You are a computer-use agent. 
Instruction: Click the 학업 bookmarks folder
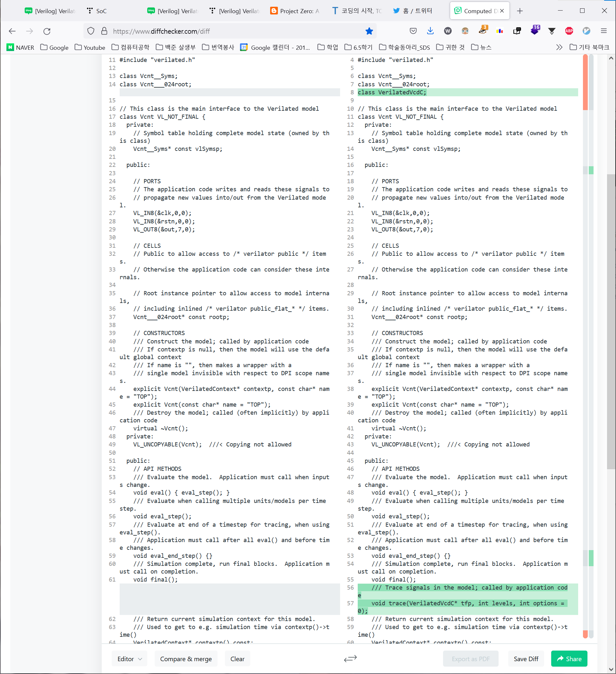coord(328,47)
